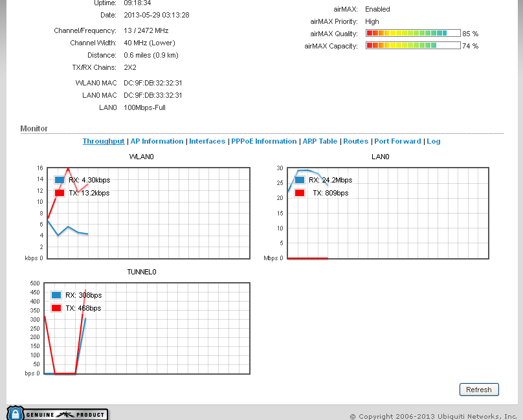523x420 pixels.
Task: Click the 13 / 2472 MHz value
Action: 146,30
